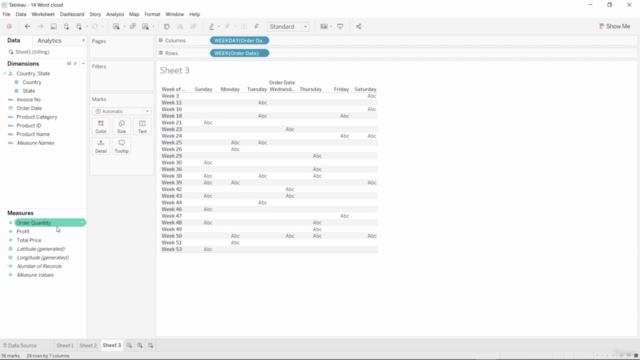
Task: Select the Total Price measure
Action: coord(29,240)
